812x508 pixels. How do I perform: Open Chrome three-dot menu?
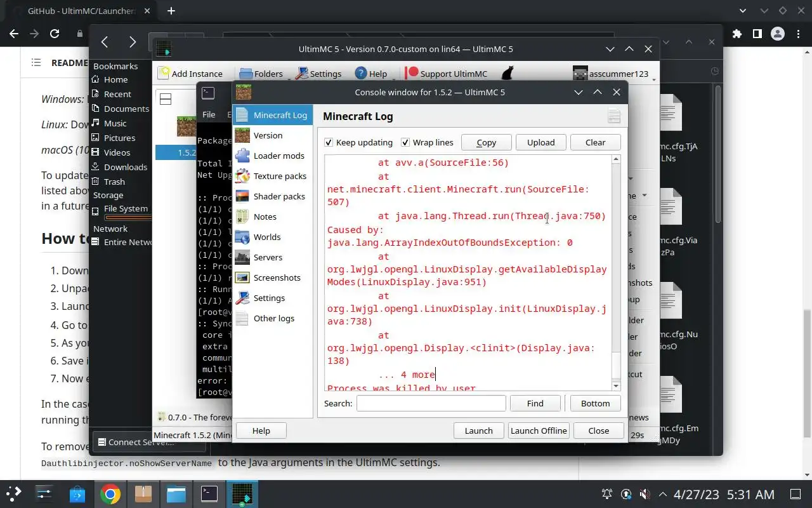[x=798, y=34]
